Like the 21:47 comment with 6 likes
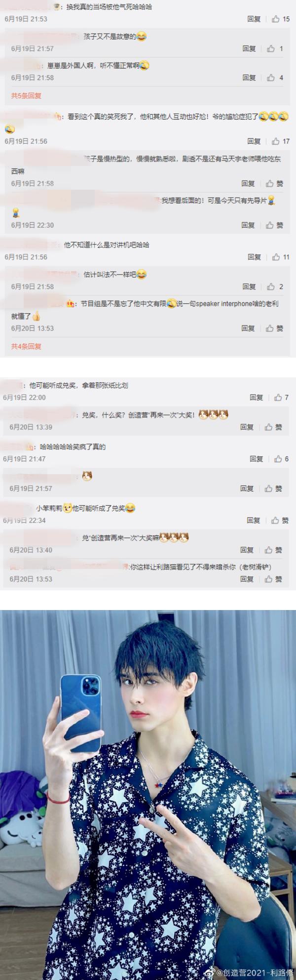The width and height of the screenshot is (296, 980). coord(281,459)
